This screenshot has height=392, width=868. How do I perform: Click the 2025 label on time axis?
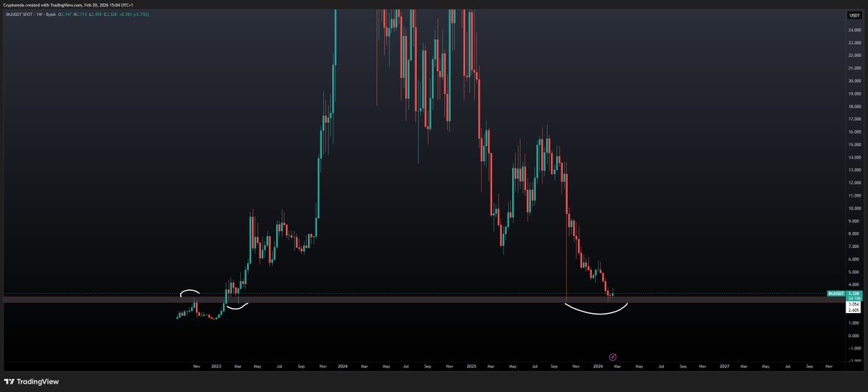tap(470, 367)
